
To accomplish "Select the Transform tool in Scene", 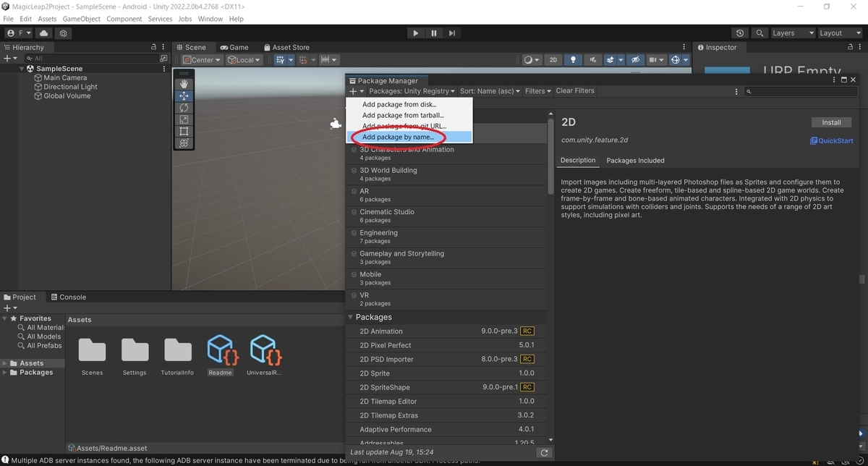I will coord(184,143).
